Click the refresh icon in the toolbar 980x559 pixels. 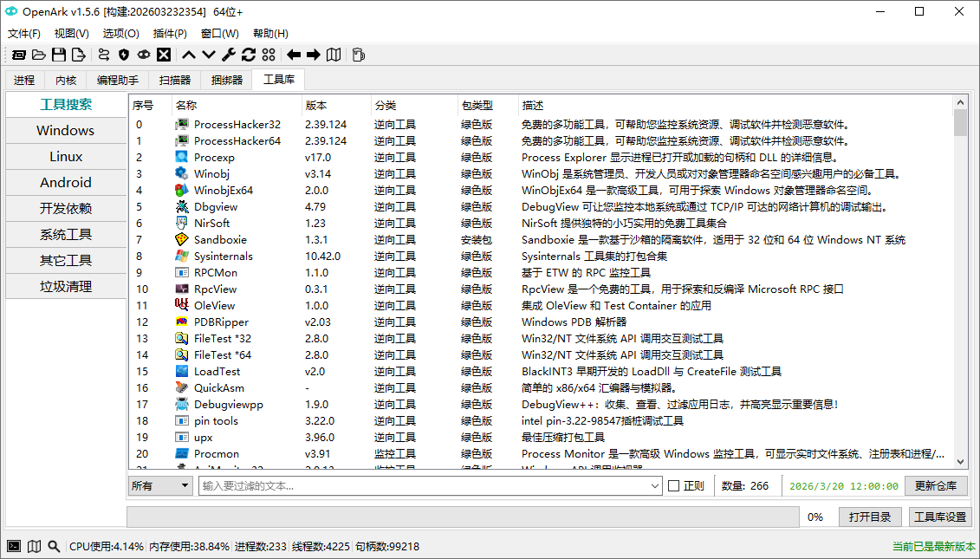click(249, 55)
